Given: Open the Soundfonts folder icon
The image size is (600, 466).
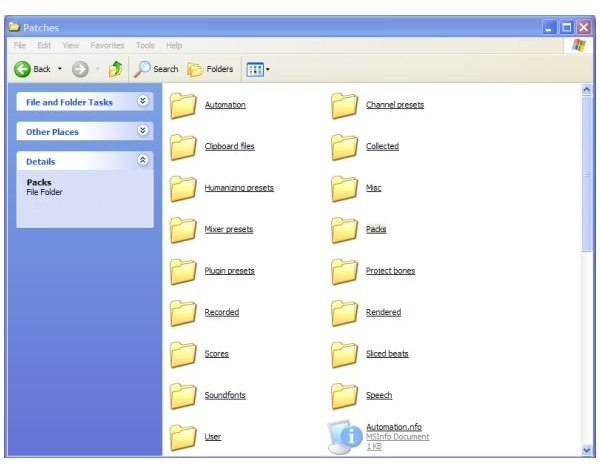Looking at the screenshot, I should (x=183, y=396).
